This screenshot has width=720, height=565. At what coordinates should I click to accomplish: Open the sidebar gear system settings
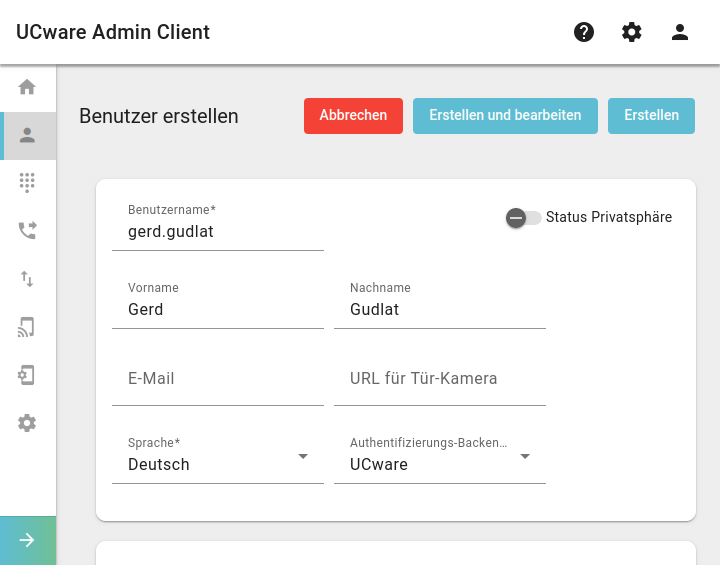27,423
